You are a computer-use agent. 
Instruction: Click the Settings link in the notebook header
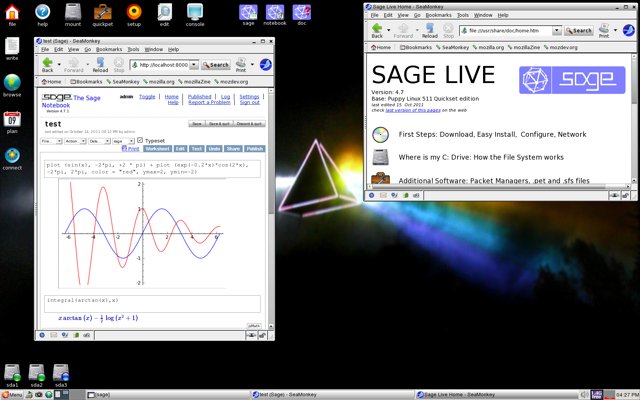click(249, 97)
